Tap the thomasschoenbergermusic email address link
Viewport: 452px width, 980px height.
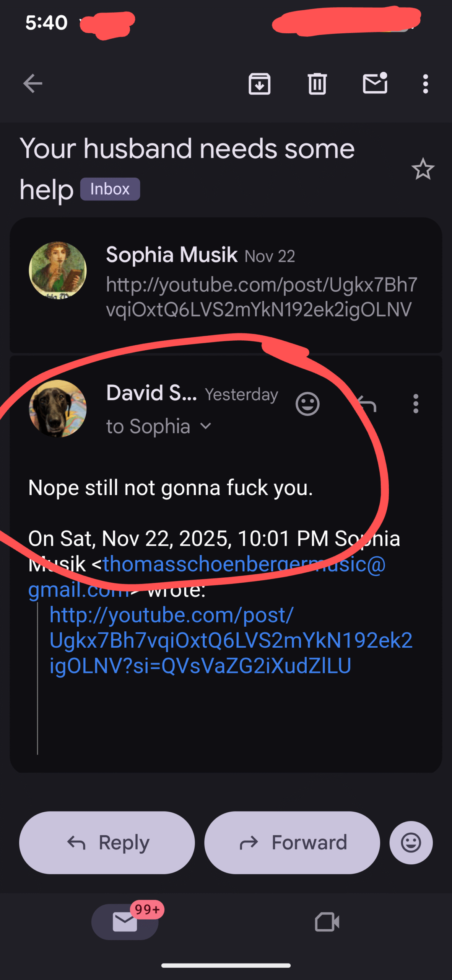(x=245, y=565)
